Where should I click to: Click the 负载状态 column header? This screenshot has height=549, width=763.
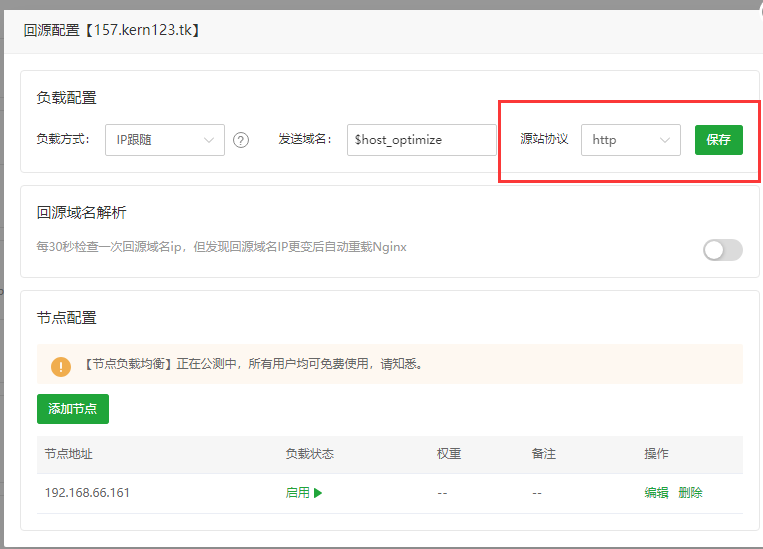point(309,454)
